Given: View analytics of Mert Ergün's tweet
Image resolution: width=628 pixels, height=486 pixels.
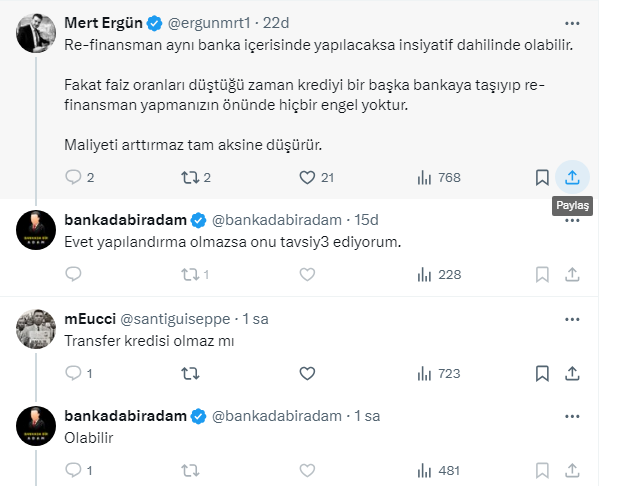Looking at the screenshot, I should click(424, 177).
